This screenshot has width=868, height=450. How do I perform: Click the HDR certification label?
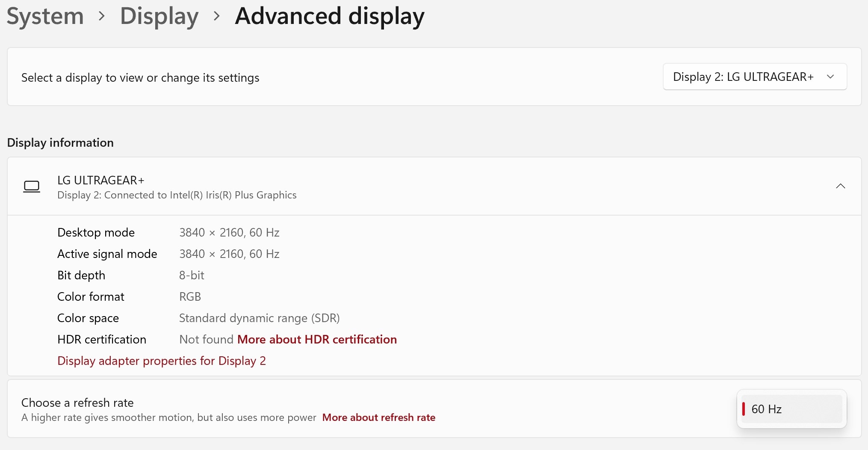pyautogui.click(x=102, y=339)
